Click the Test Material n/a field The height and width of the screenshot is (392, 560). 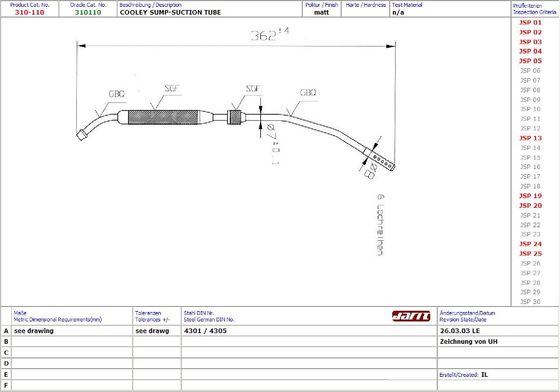pos(398,12)
